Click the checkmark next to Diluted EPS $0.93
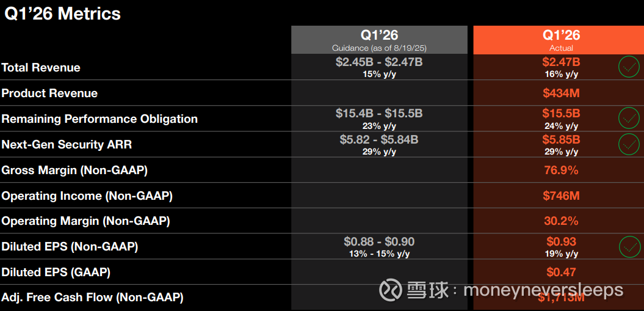Image resolution: width=644 pixels, height=311 pixels. (629, 246)
